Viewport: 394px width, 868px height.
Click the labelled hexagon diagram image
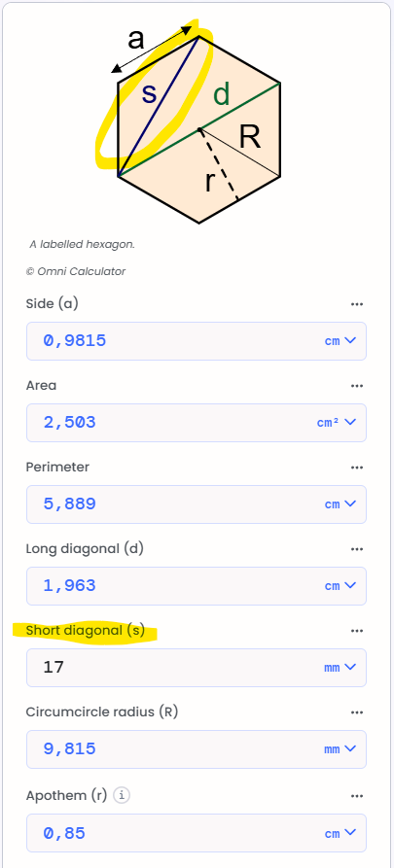(197, 122)
